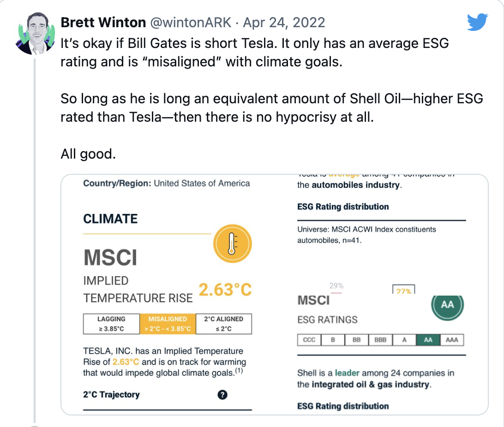Viewport: 504px width, 427px height.
Task: Select the LAGGING temperature box
Action: point(111,324)
